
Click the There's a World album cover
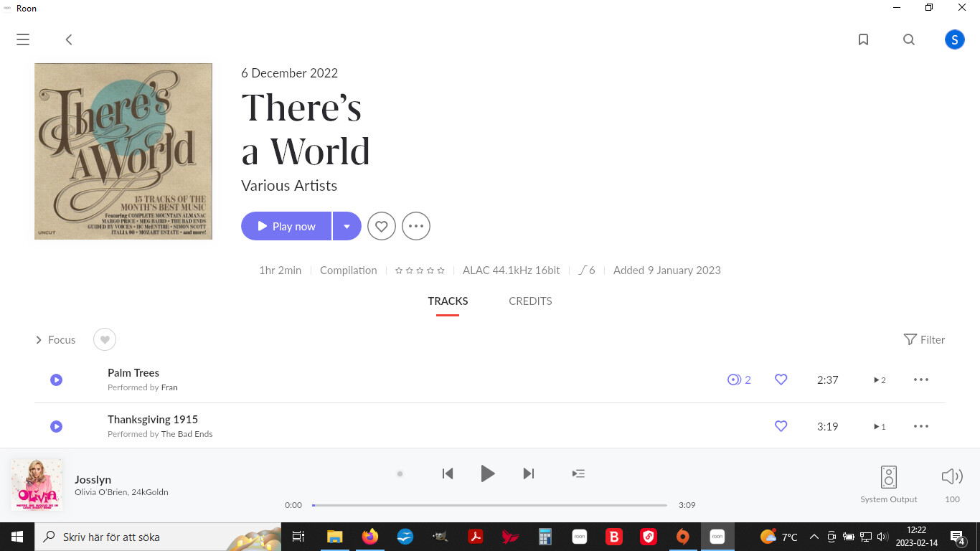123,151
